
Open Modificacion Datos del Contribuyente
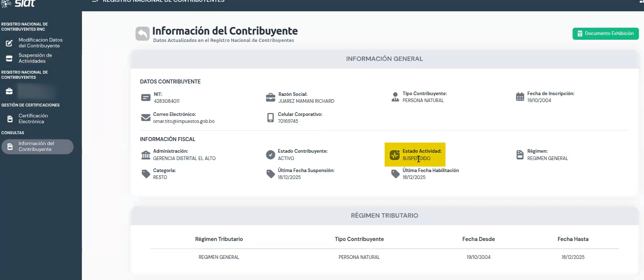[40, 43]
